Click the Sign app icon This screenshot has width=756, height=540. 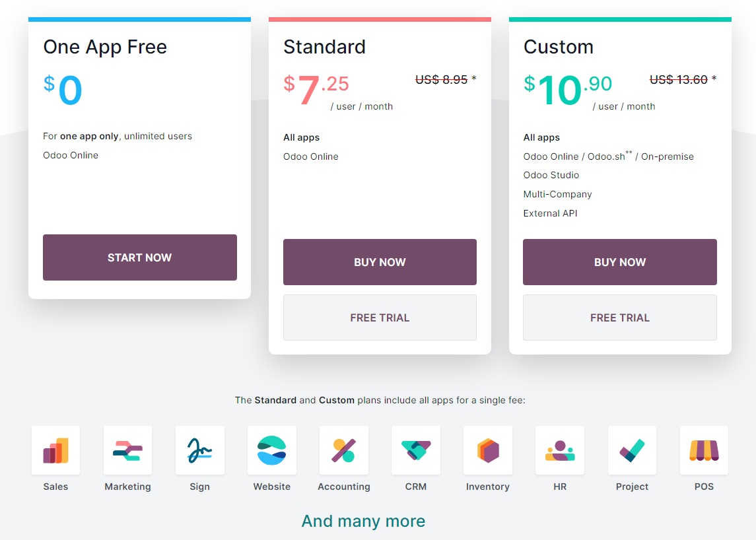[199, 450]
